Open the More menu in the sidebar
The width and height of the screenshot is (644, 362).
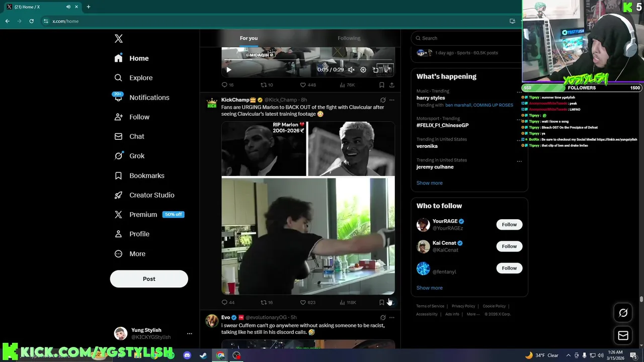point(130,254)
